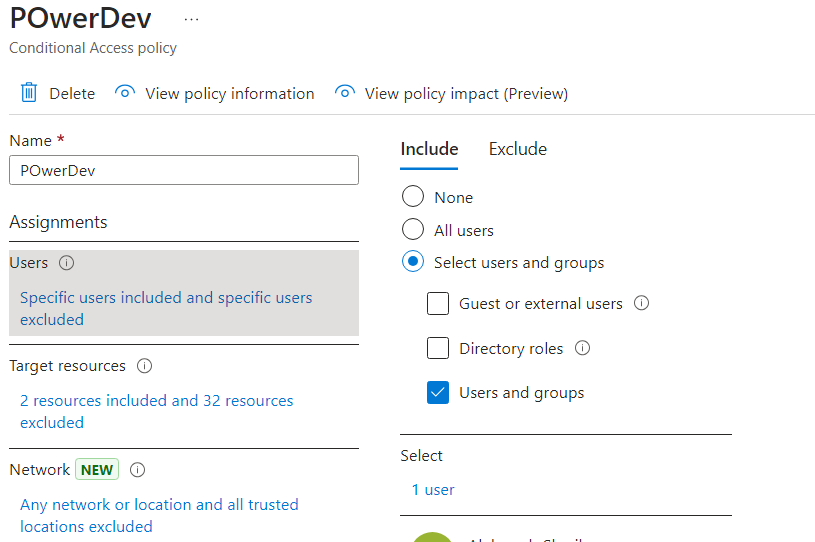
Task: Click the Delete trash can icon
Action: (29, 93)
